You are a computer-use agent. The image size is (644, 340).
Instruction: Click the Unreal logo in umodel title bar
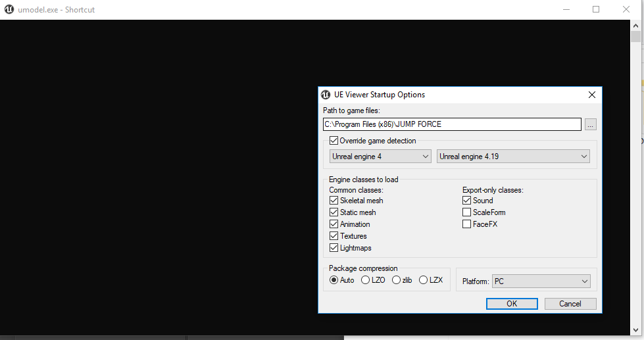tap(9, 9)
